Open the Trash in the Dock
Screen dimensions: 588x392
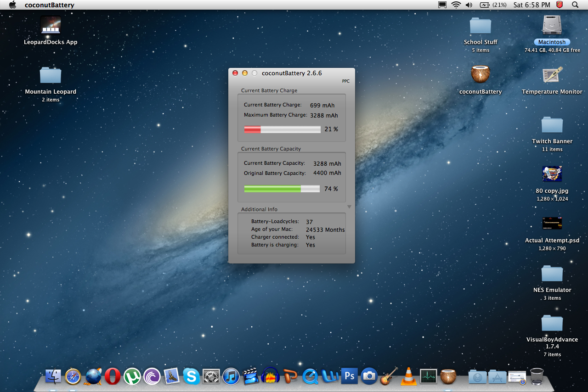[x=537, y=376]
